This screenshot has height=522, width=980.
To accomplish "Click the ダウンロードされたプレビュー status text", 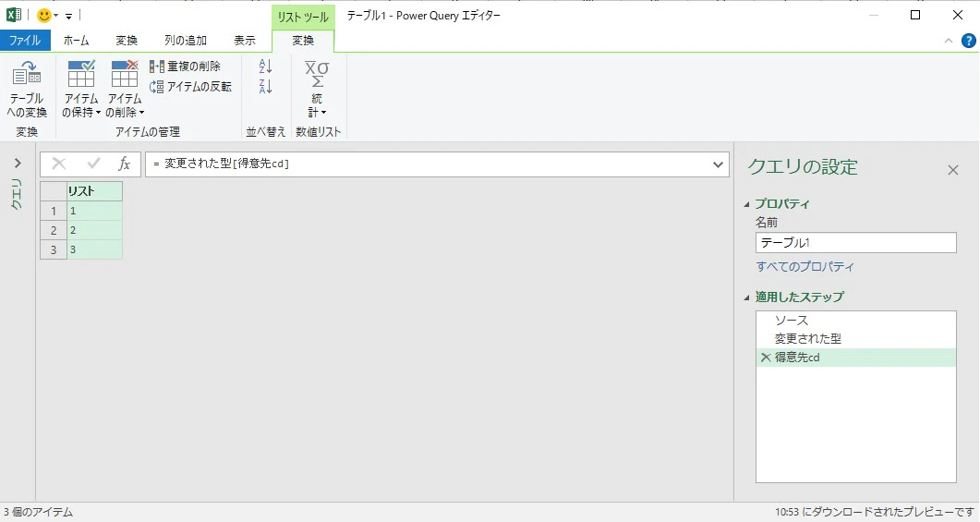I will click(x=875, y=512).
